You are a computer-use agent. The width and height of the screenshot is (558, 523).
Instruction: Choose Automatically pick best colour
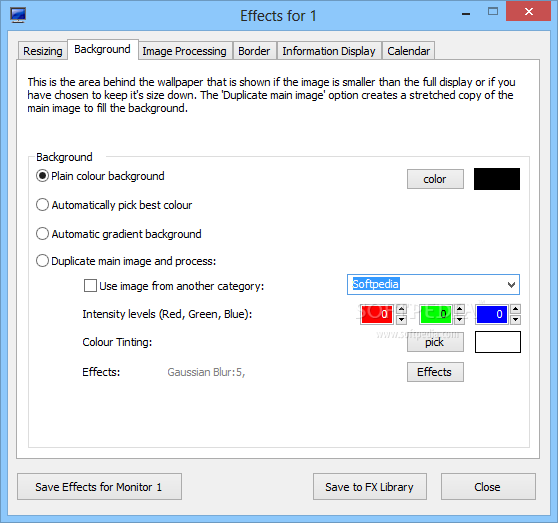point(114,205)
